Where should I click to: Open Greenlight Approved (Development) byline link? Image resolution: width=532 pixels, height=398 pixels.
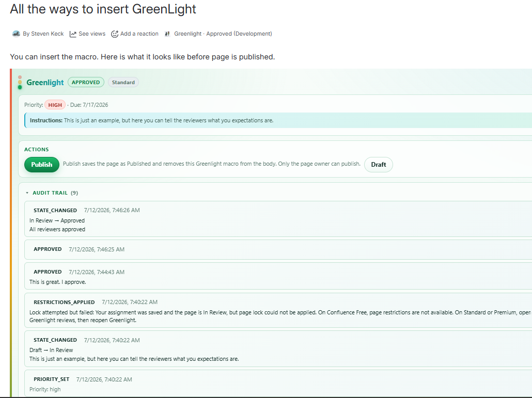coord(223,34)
